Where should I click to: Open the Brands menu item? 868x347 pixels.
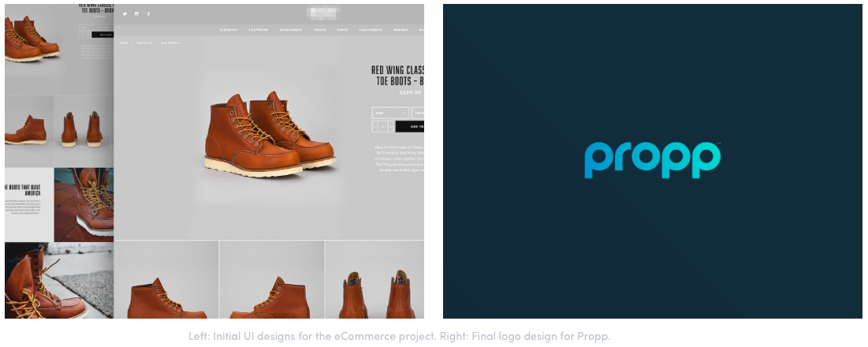[400, 30]
